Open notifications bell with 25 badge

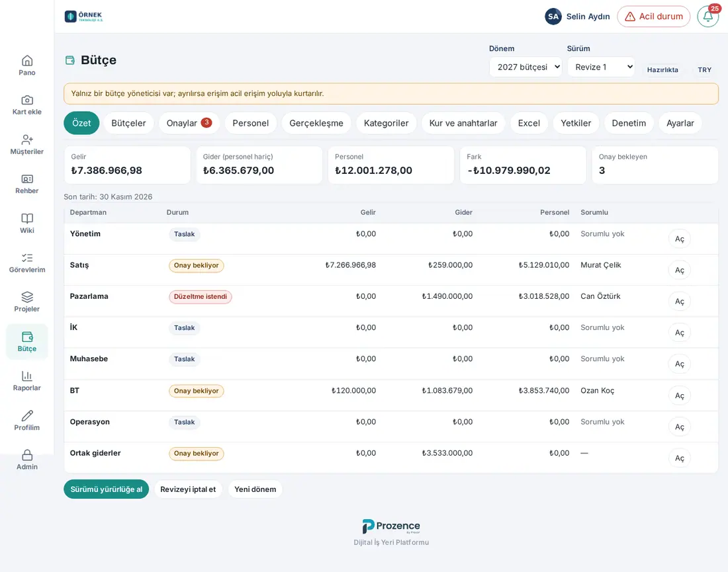(708, 17)
